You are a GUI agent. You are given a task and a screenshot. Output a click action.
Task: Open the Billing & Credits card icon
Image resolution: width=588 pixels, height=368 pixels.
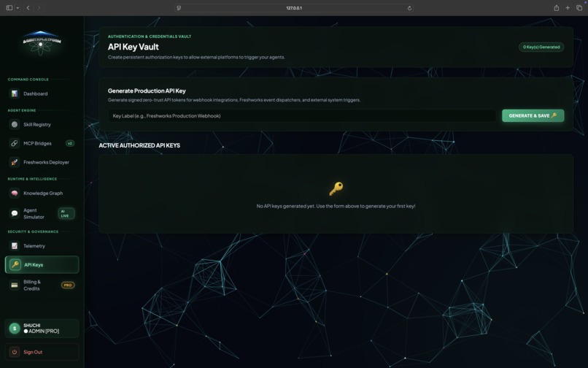15,285
